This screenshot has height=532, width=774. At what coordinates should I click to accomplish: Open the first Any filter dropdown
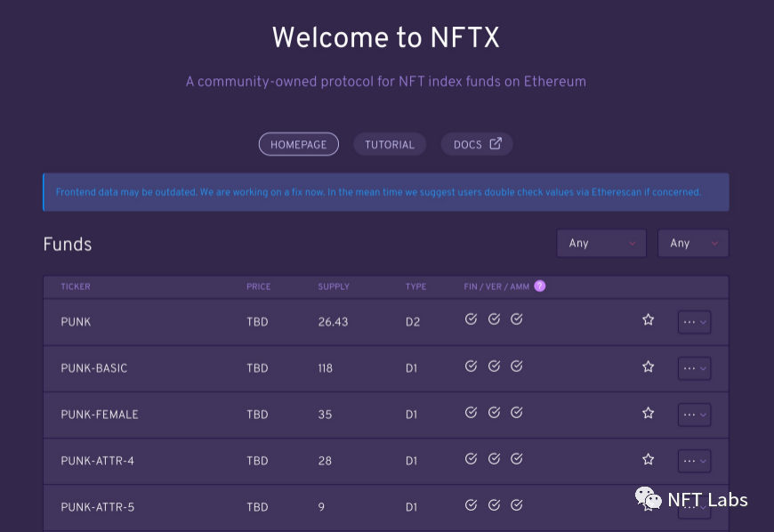click(601, 243)
